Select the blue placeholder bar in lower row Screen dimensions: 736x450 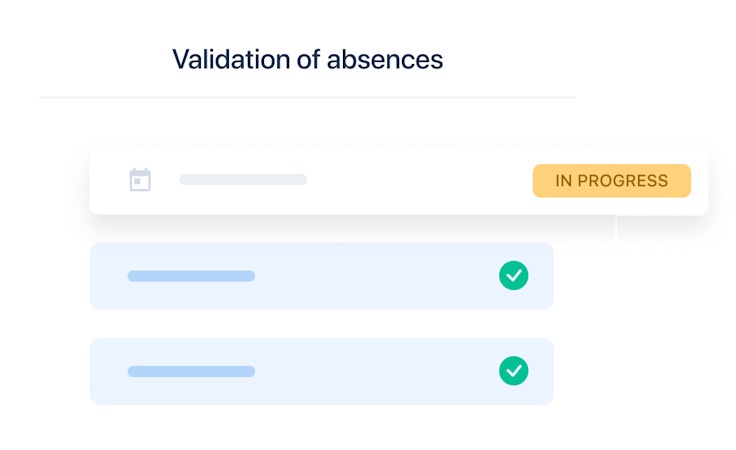(x=191, y=371)
